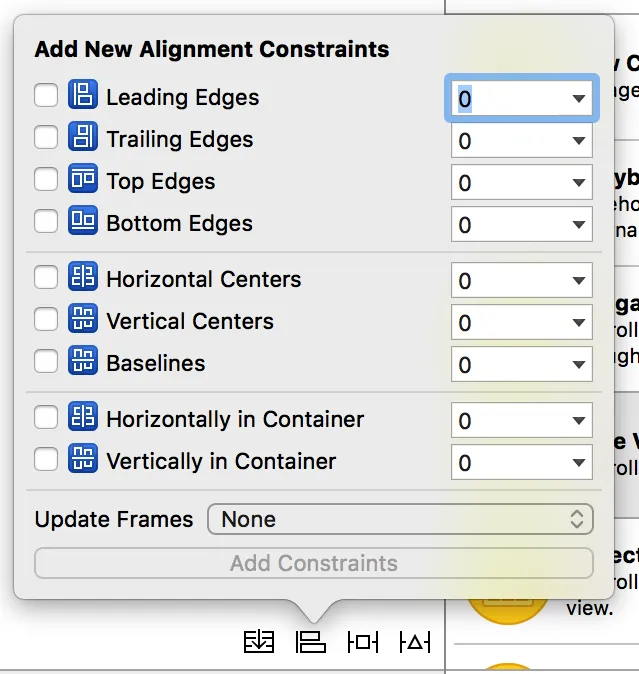This screenshot has height=674, width=639.
Task: Open the Leading Edges value dropdown arrow
Action: coord(578,99)
